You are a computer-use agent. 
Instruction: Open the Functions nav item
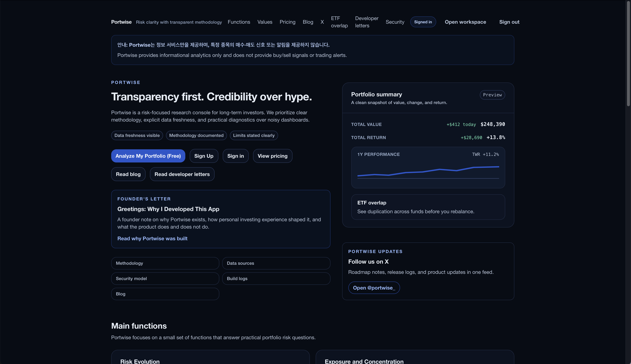tap(239, 22)
